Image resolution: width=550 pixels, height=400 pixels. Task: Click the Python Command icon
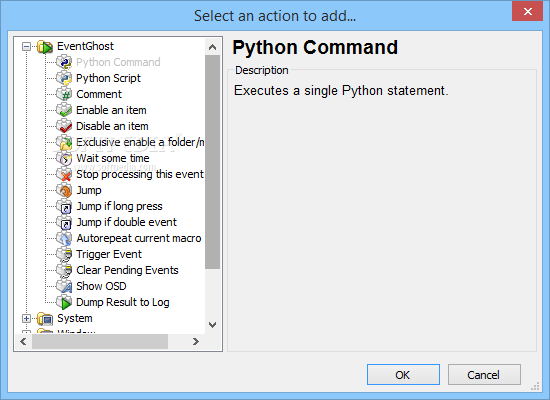tap(64, 62)
